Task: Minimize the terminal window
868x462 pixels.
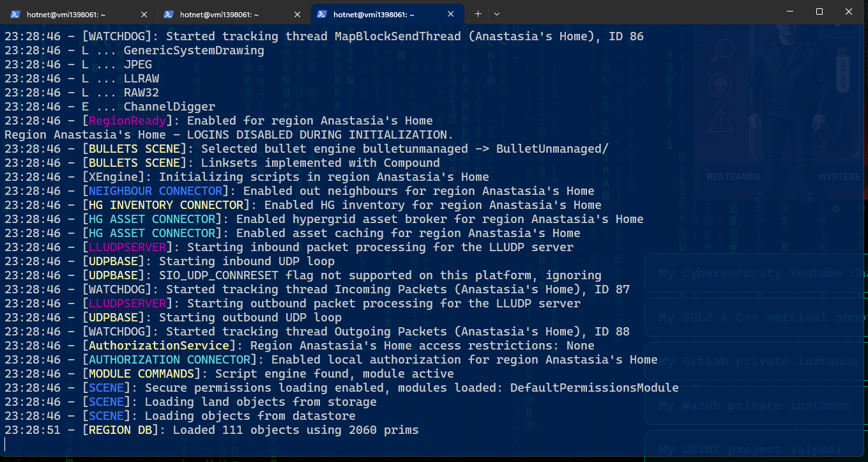Action: point(791,12)
